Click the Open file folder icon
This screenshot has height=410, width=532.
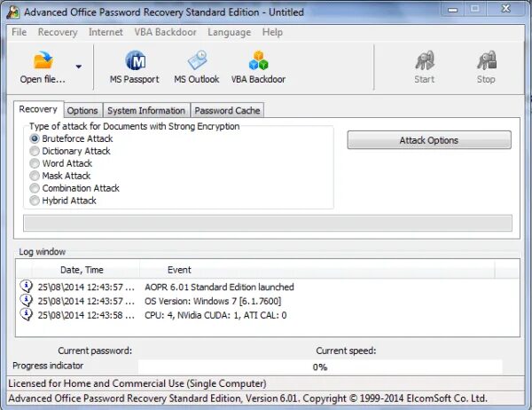(x=43, y=60)
